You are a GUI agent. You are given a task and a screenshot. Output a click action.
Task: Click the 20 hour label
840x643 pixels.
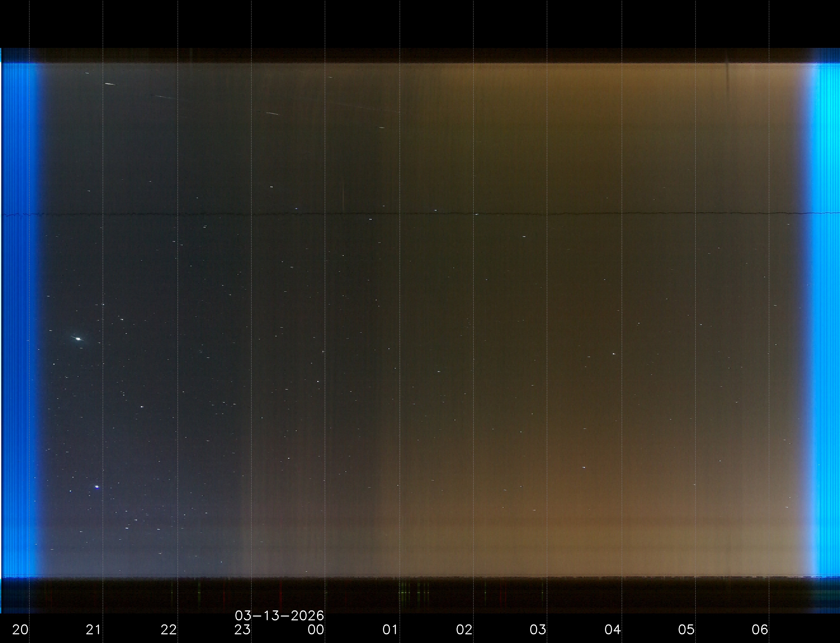(x=20, y=629)
